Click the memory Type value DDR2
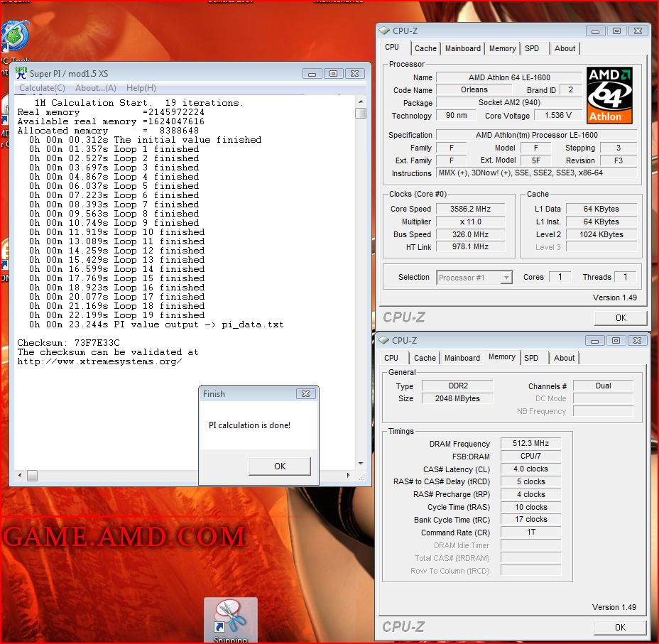The image size is (659, 644). point(457,386)
